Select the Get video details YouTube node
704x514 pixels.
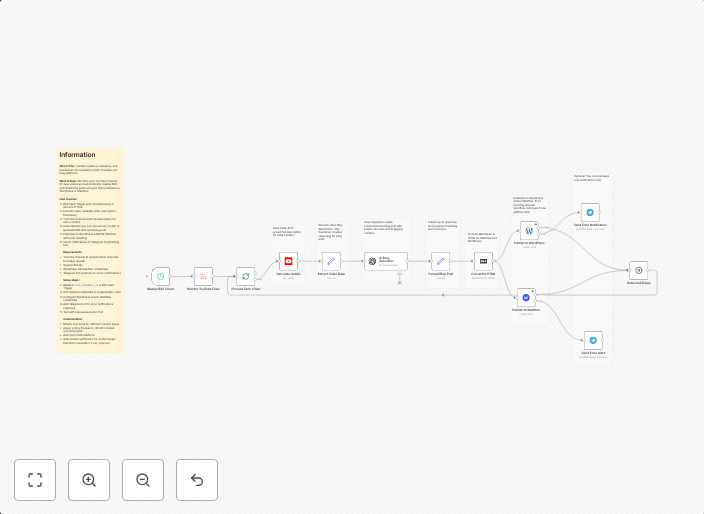(288, 262)
